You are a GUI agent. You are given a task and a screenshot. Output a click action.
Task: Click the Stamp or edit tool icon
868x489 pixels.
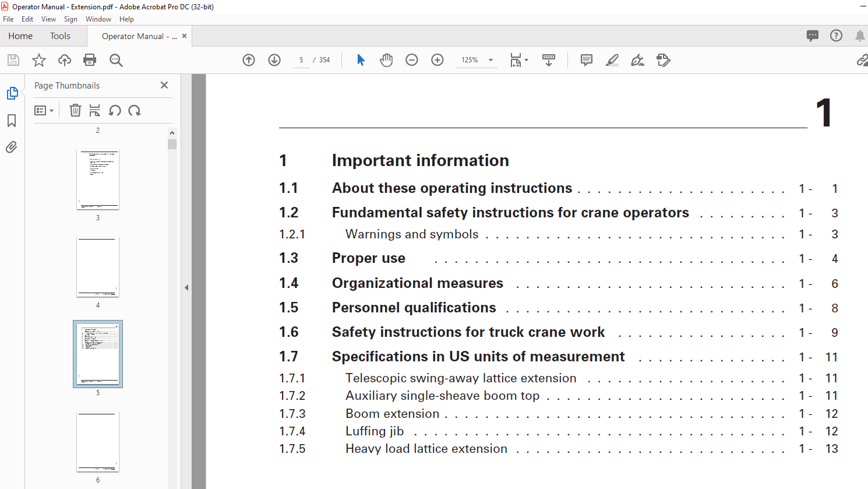click(664, 60)
